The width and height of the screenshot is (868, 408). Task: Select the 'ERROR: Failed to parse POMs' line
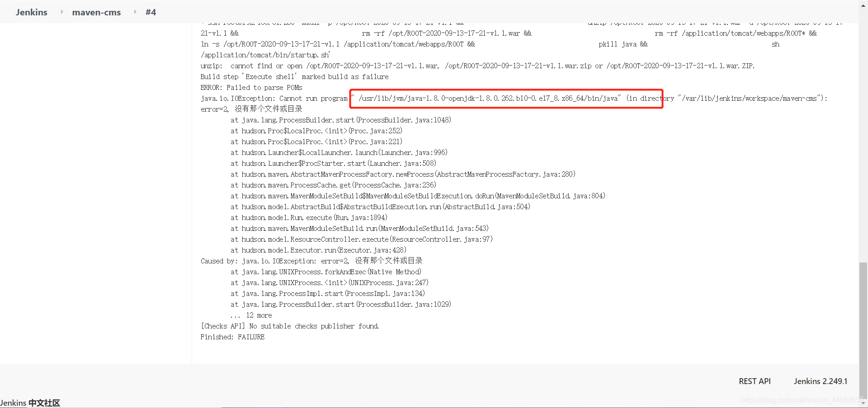coord(251,88)
